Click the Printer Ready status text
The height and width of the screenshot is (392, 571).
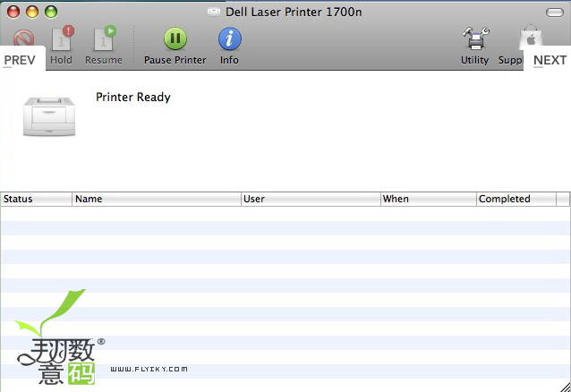(x=133, y=98)
